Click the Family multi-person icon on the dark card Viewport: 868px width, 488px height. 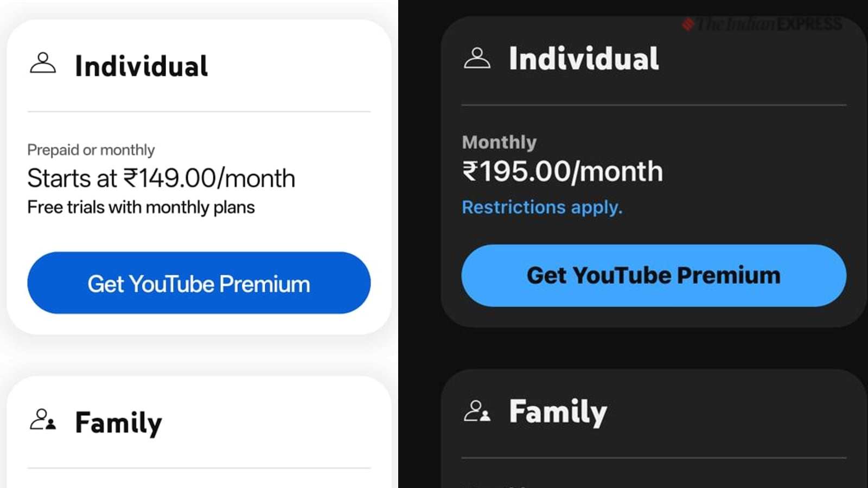[x=477, y=412]
